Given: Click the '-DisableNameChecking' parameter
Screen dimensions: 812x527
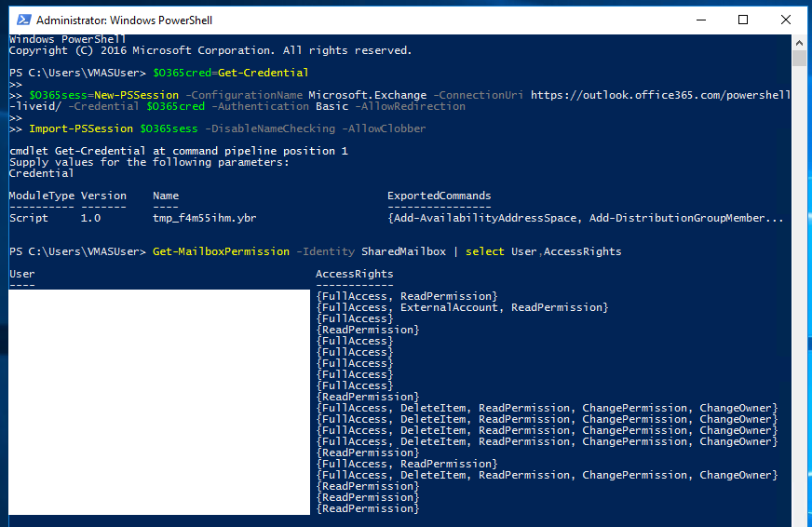Looking at the screenshot, I should click(x=270, y=128).
